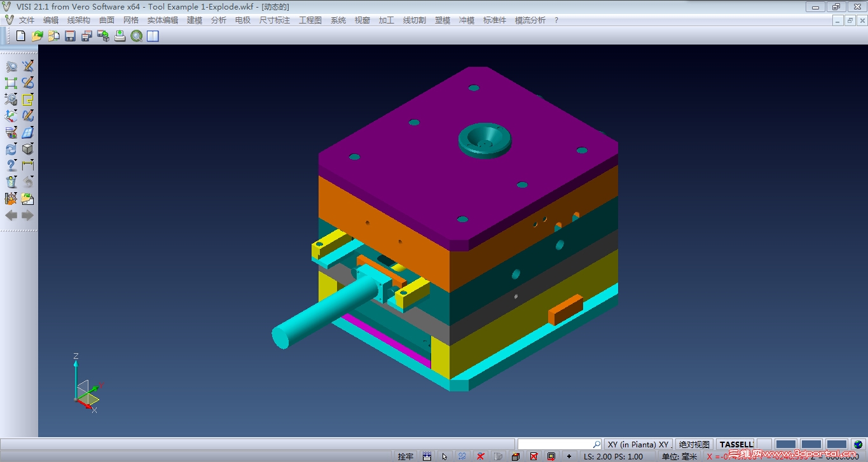Click the red X filter icon in status bar
This screenshot has width=868, height=462.
point(481,456)
